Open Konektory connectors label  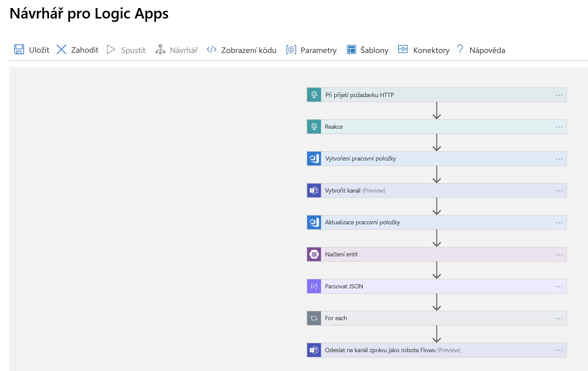(x=431, y=50)
